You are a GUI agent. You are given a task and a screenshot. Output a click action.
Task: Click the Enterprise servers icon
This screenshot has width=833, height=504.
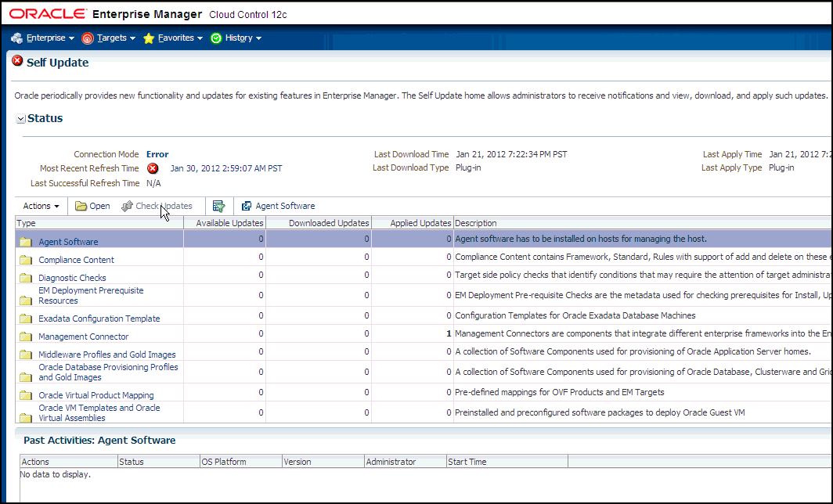(x=17, y=38)
